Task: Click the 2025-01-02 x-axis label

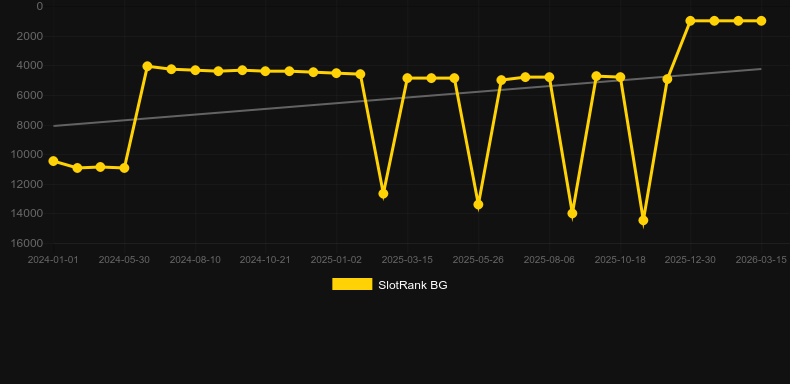Action: [x=336, y=260]
